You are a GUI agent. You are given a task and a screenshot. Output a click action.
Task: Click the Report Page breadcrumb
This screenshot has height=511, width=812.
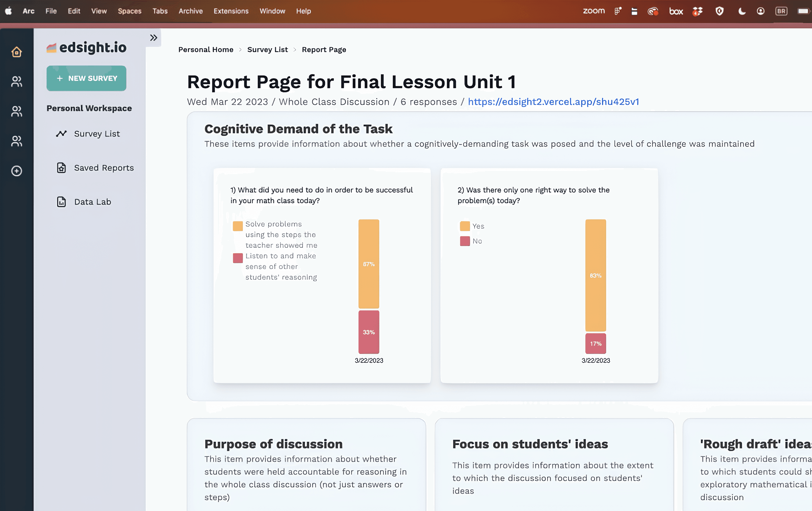pyautogui.click(x=324, y=50)
